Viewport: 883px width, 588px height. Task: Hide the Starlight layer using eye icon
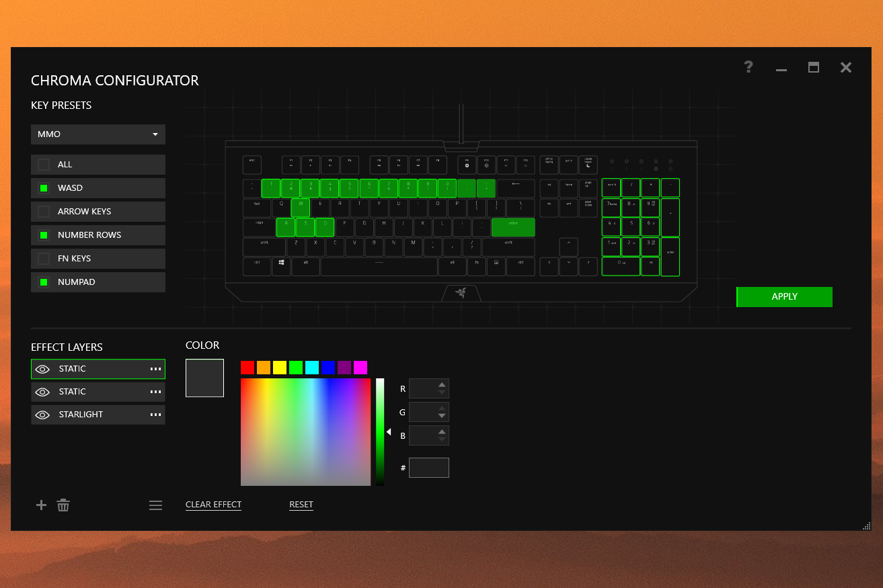coord(42,415)
